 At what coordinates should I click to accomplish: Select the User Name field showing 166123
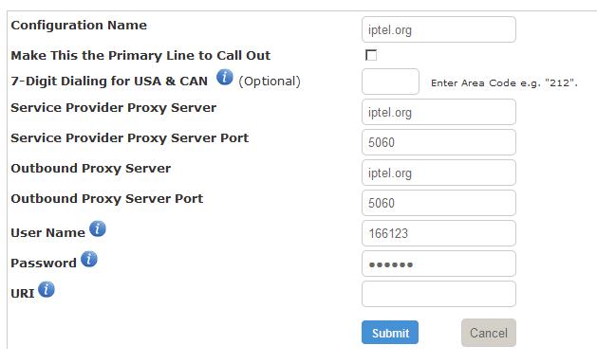438,233
